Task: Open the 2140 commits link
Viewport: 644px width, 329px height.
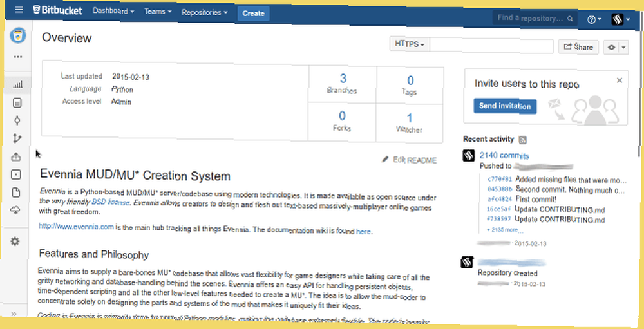Action: point(504,156)
